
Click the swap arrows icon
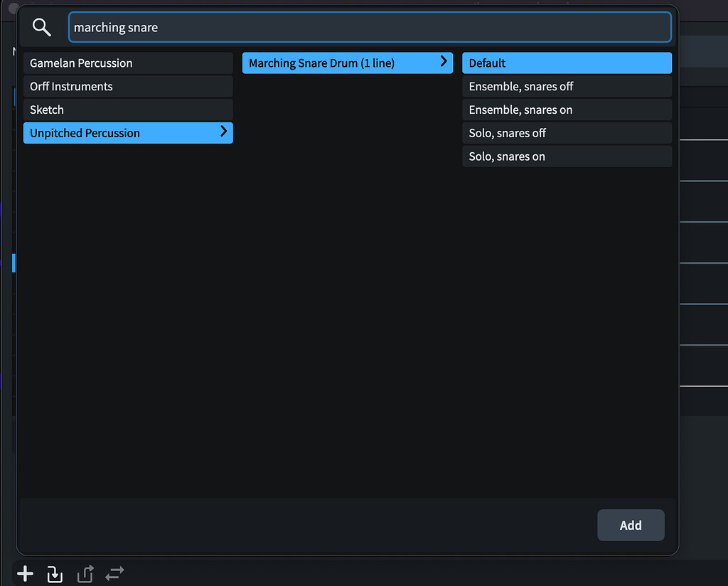click(x=114, y=573)
